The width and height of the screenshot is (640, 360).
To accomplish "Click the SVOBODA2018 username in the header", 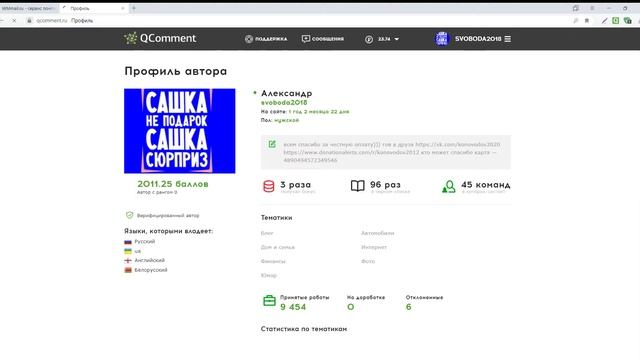I will pos(478,39).
